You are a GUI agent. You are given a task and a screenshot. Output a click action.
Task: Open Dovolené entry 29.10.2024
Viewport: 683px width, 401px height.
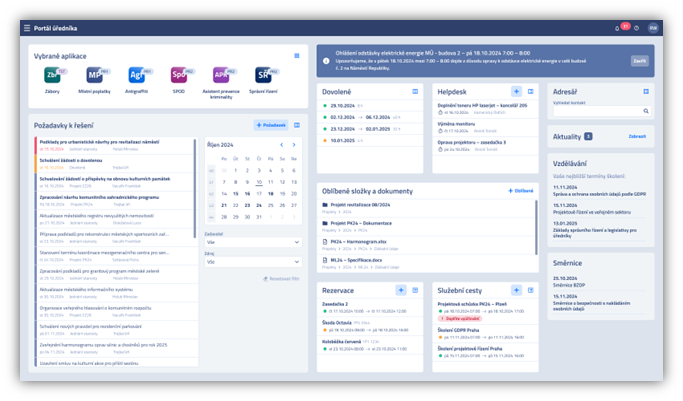(x=370, y=106)
